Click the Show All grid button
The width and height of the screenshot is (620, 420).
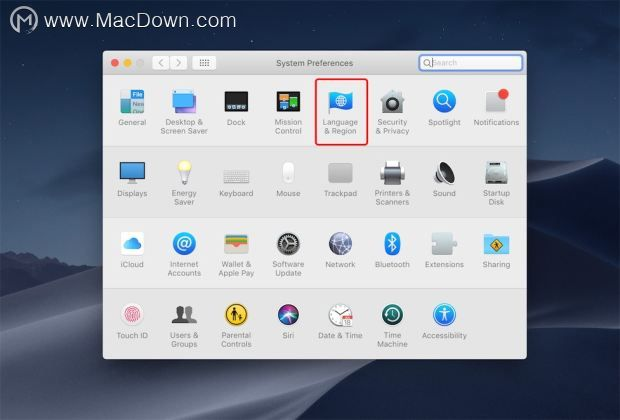click(x=204, y=63)
